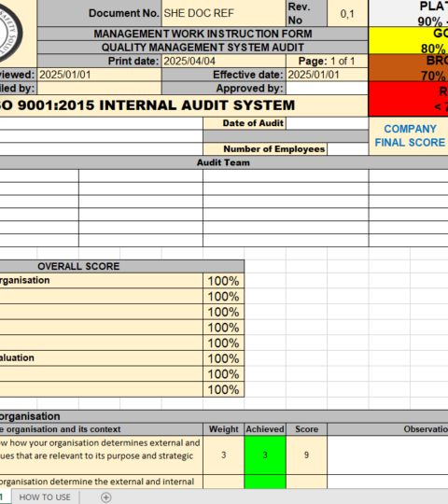Click the Print date: label
The image size is (448, 504).
99,61
